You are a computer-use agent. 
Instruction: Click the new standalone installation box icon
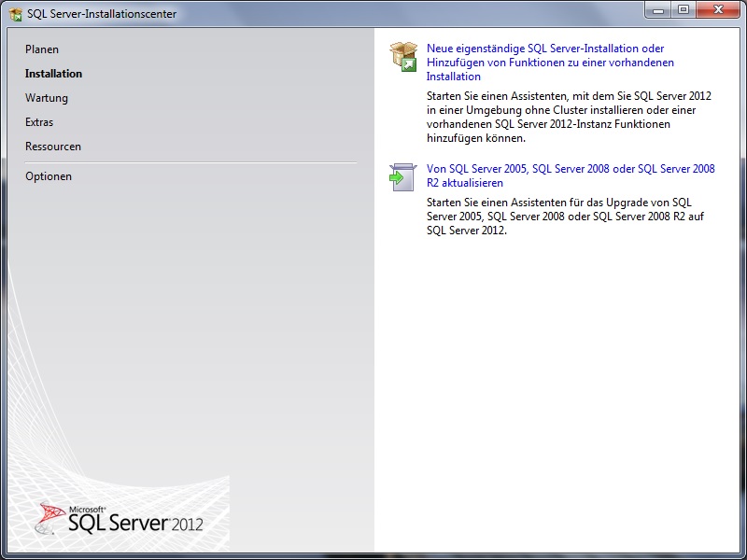click(x=403, y=57)
